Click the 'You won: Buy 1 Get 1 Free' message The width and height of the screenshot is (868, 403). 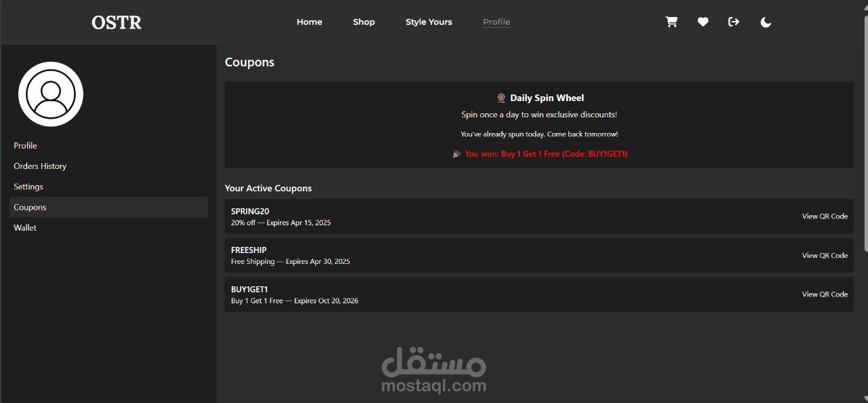pos(540,154)
